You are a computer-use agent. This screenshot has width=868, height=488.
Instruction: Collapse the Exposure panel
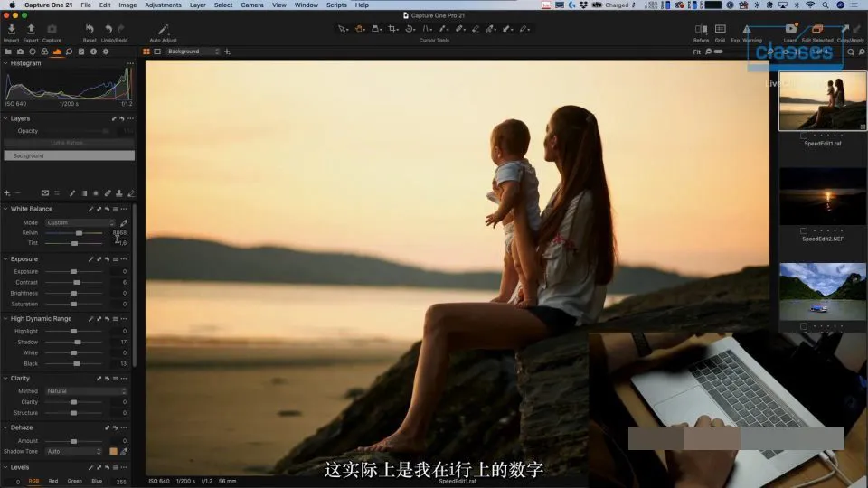(x=5, y=259)
